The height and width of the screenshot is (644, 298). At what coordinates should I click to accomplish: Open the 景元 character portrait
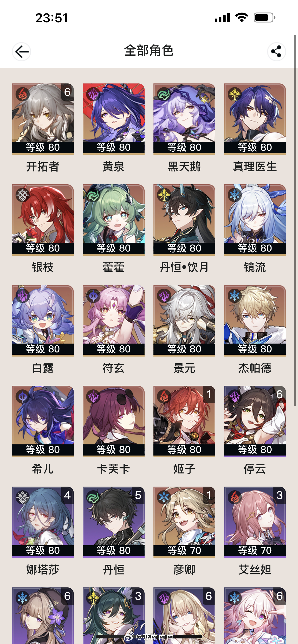tap(185, 321)
